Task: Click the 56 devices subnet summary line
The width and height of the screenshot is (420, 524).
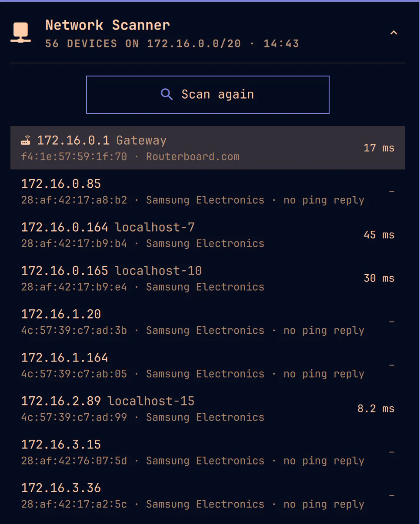Action: tap(172, 43)
